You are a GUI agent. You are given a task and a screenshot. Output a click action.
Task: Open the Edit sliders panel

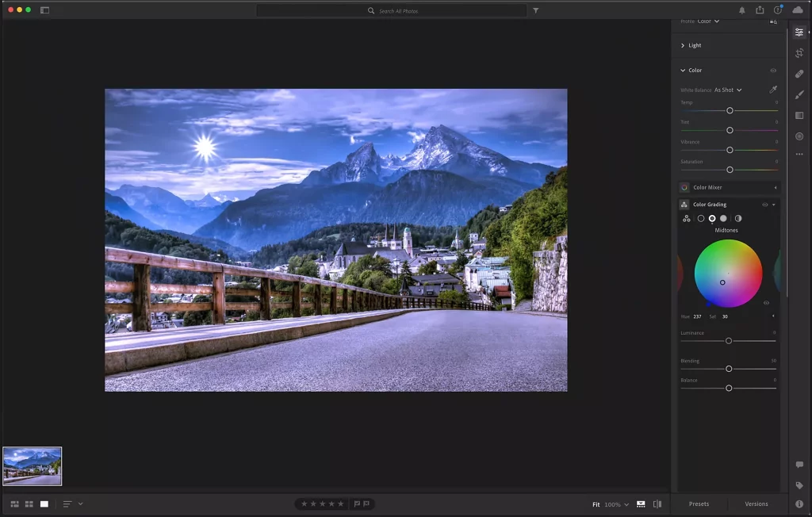799,33
